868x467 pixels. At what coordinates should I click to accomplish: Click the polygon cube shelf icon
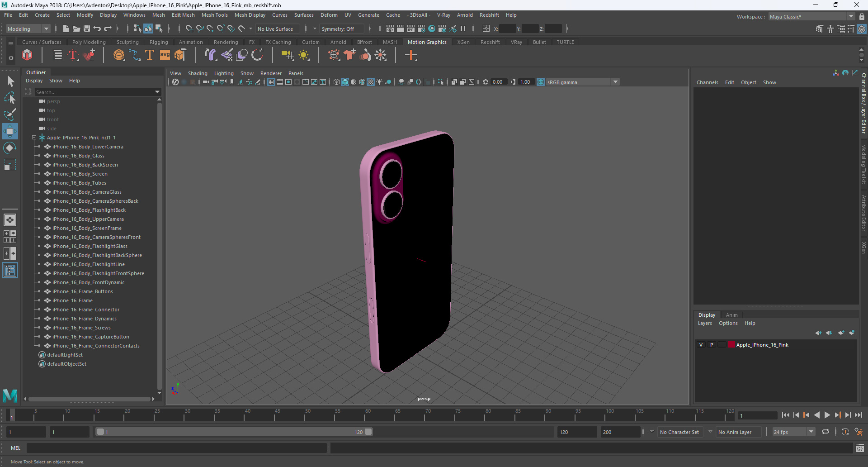[27, 55]
